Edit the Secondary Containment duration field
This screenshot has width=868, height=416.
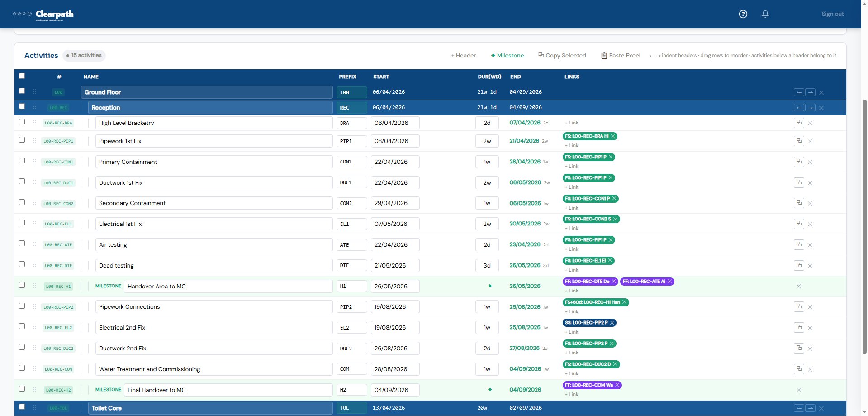tap(487, 203)
